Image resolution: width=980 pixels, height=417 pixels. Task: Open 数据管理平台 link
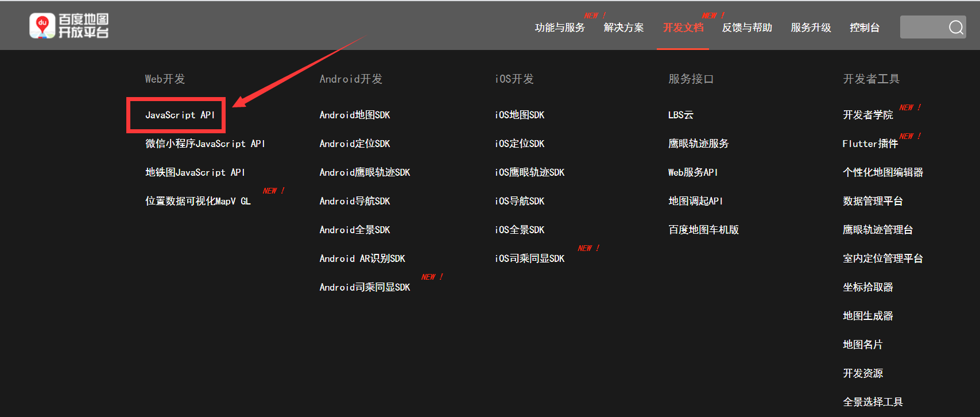click(x=873, y=201)
